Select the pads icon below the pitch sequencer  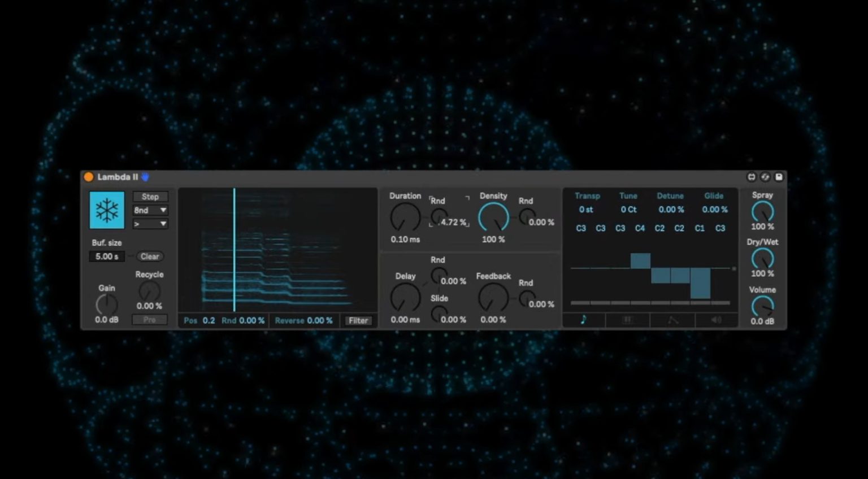click(627, 320)
